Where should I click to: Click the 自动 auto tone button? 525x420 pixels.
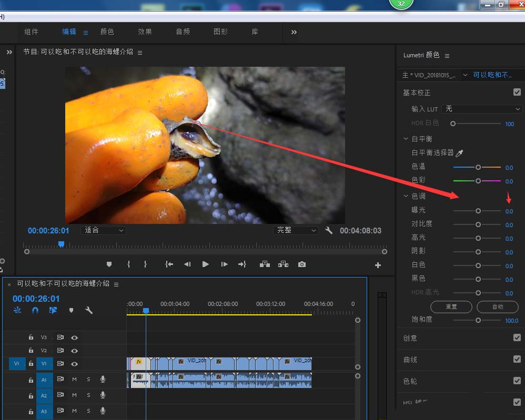coord(497,306)
